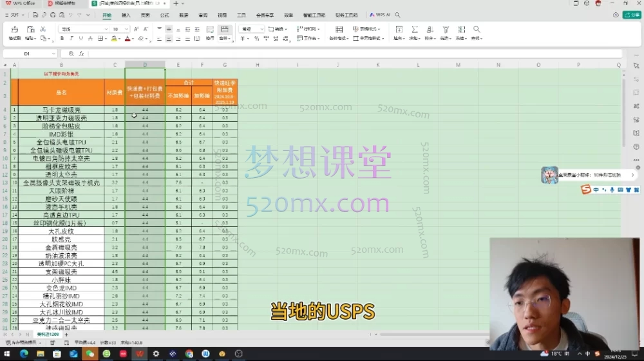Click the WPS AI button

(x=380, y=15)
